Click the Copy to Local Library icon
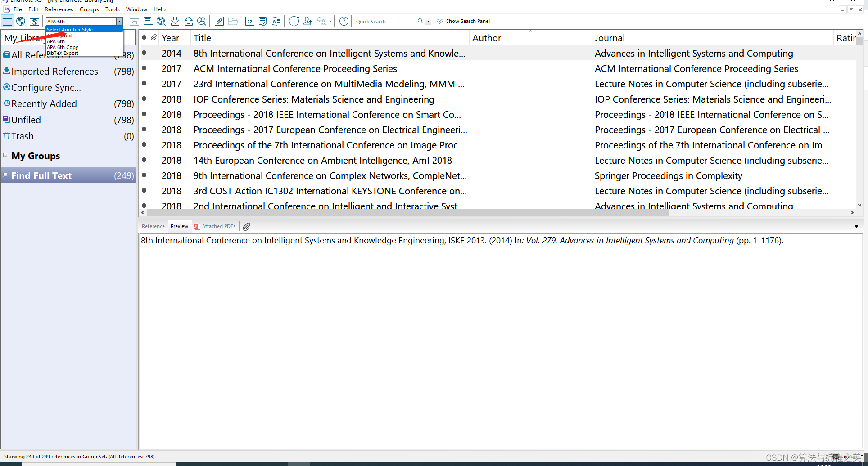The width and height of the screenshot is (868, 466). pyautogui.click(x=134, y=21)
